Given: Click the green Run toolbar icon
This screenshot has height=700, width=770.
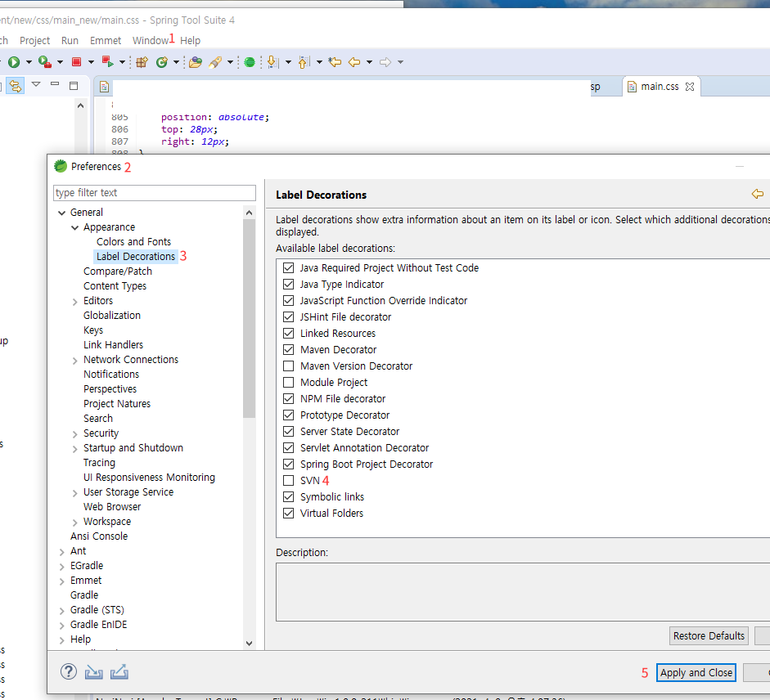Looking at the screenshot, I should (14, 62).
